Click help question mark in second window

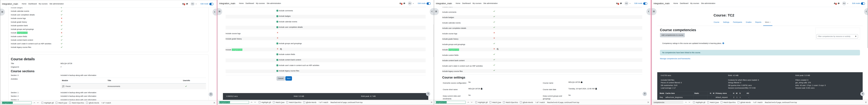coord(428,94)
